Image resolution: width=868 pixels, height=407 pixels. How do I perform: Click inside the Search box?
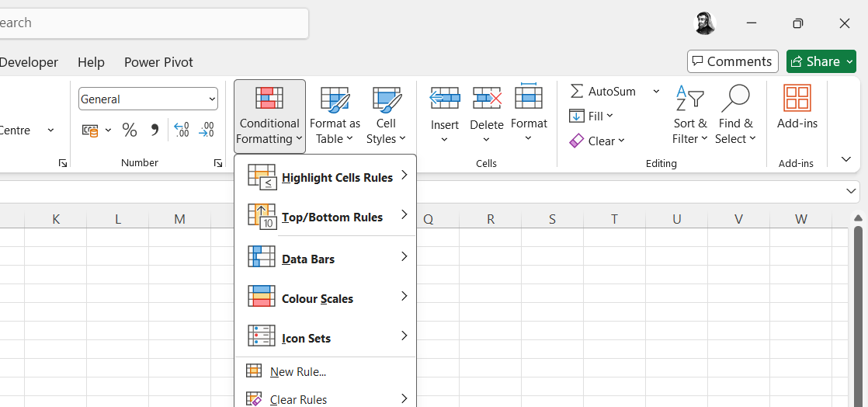(153, 23)
